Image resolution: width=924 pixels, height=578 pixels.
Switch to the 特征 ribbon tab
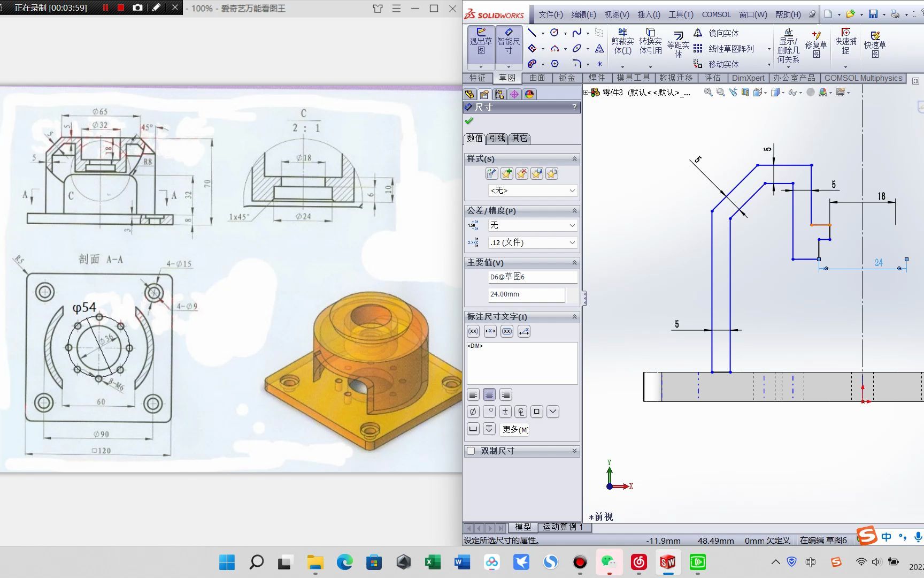point(478,78)
